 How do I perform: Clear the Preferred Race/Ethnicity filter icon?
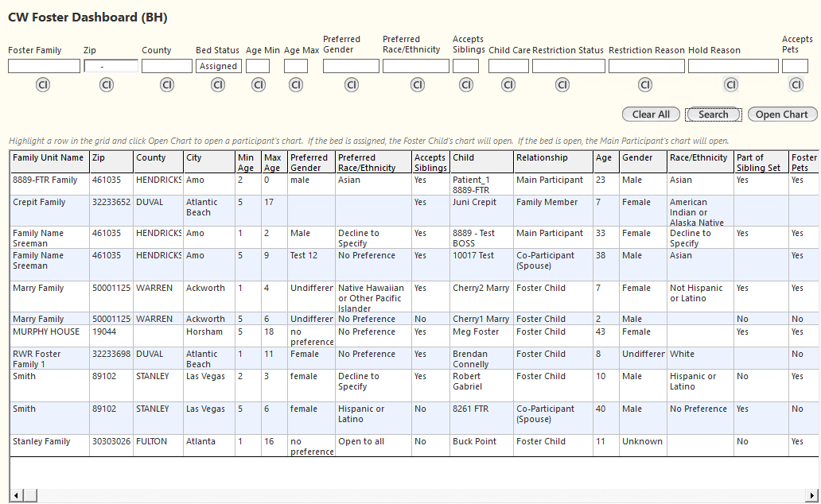tap(417, 85)
